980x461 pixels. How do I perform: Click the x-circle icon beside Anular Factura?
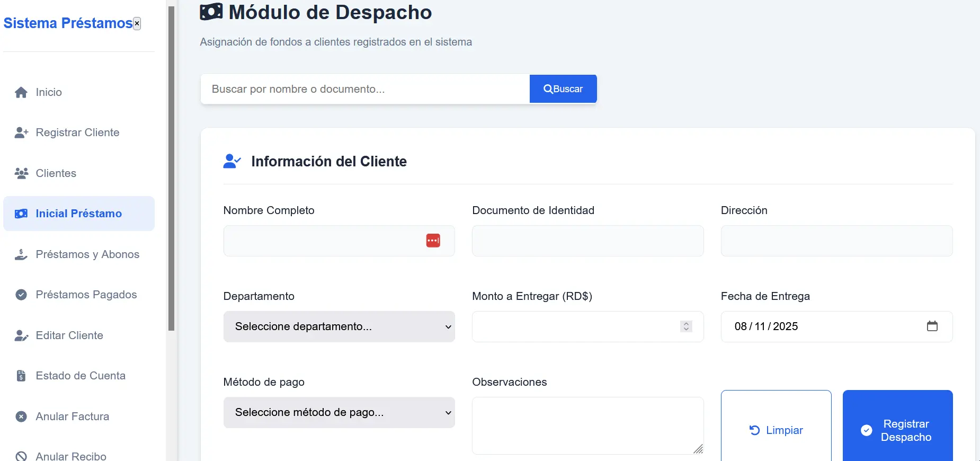pos(21,416)
